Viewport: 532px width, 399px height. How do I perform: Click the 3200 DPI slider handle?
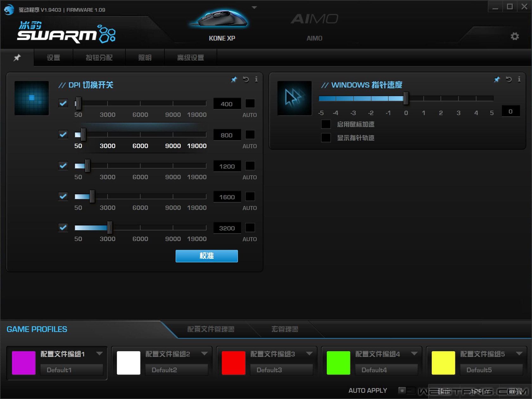click(x=110, y=227)
